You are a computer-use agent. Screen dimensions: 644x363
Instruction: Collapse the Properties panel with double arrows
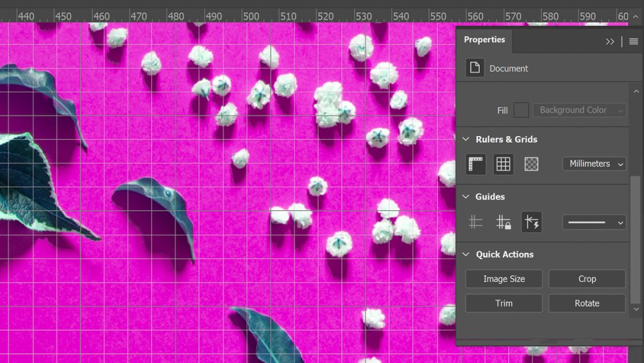point(610,41)
